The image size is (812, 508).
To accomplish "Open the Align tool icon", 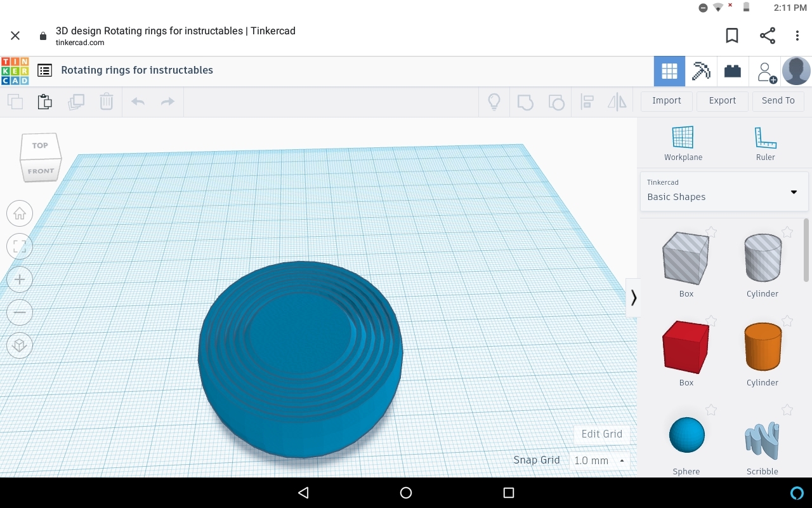I will [x=587, y=101].
